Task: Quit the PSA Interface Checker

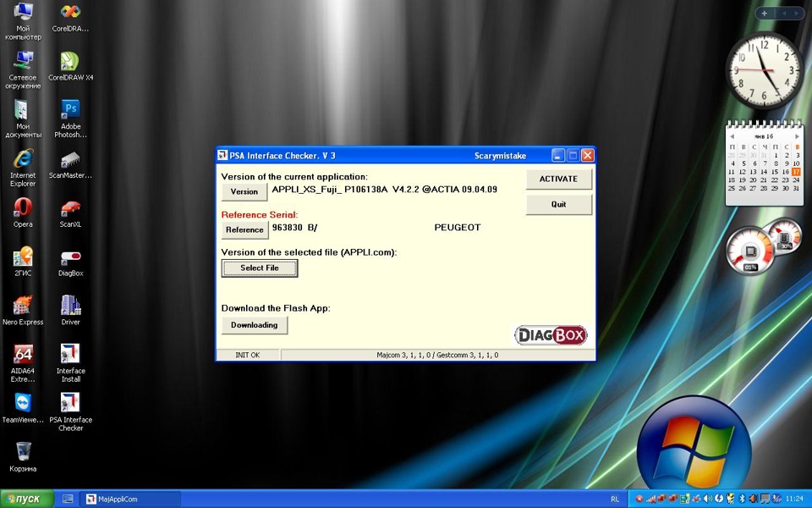Action: click(x=558, y=204)
